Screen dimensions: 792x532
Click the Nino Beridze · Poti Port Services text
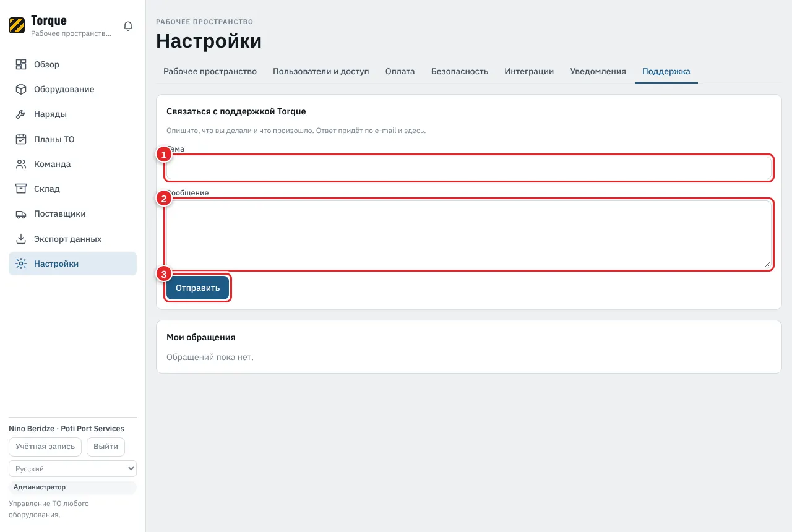point(66,429)
